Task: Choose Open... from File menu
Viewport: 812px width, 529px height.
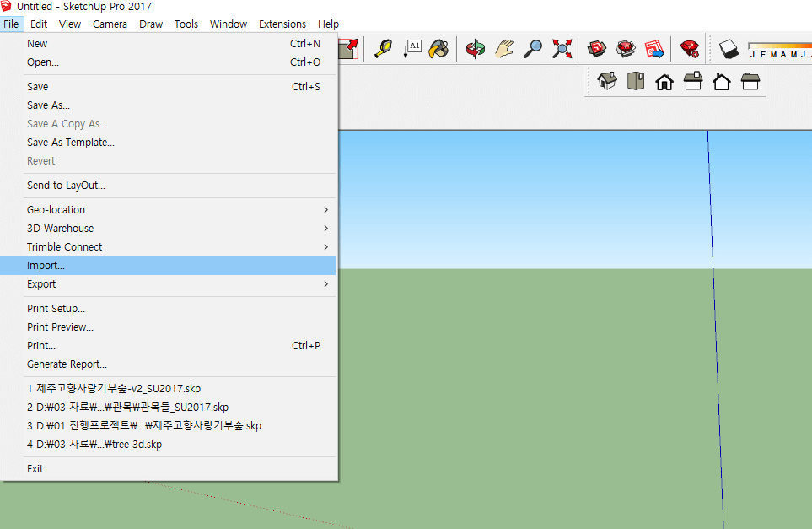Action: (168, 62)
